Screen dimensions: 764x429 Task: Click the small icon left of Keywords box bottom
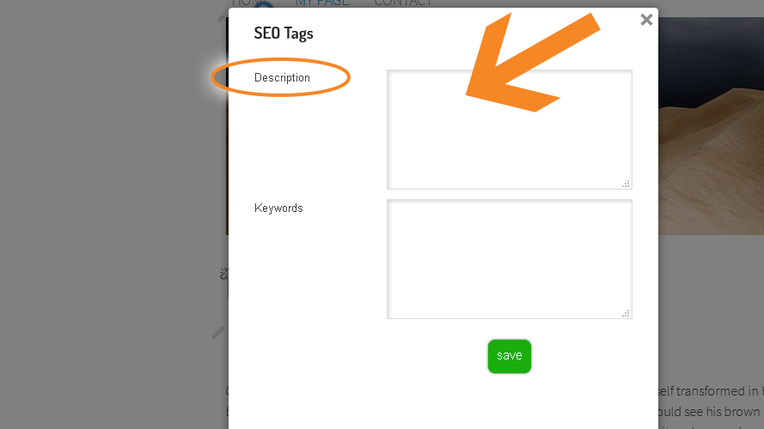click(223, 273)
